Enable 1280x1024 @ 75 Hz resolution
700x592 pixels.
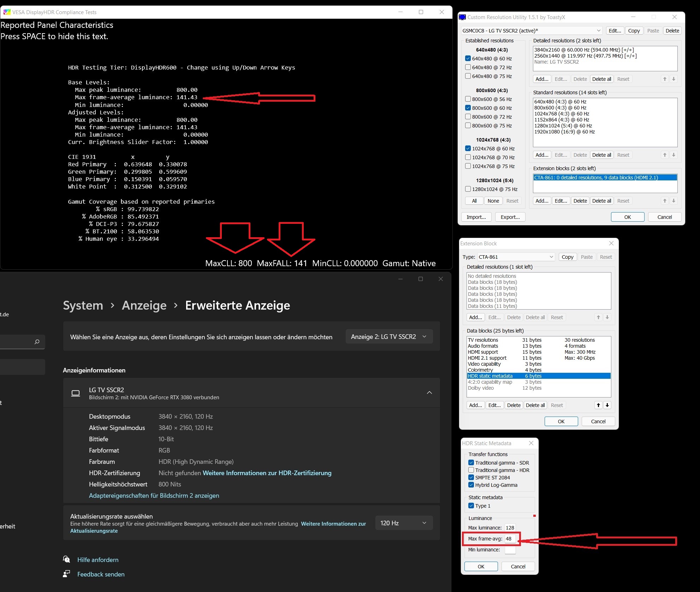pos(468,189)
